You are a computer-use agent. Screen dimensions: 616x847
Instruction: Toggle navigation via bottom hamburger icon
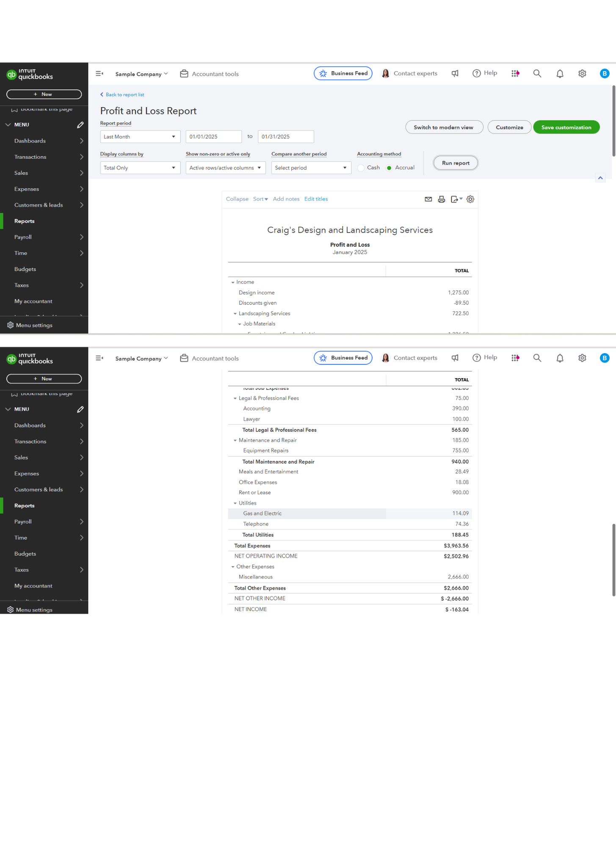[99, 358]
